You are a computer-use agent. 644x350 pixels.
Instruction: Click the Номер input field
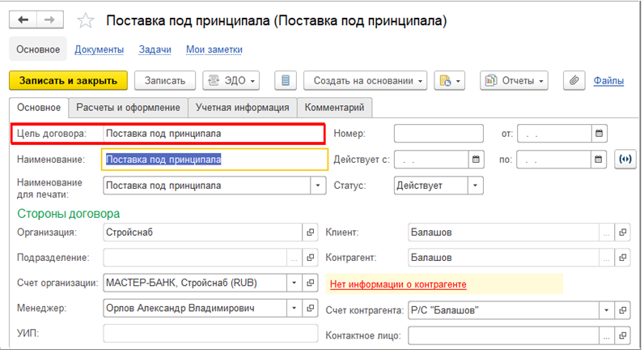(x=439, y=133)
